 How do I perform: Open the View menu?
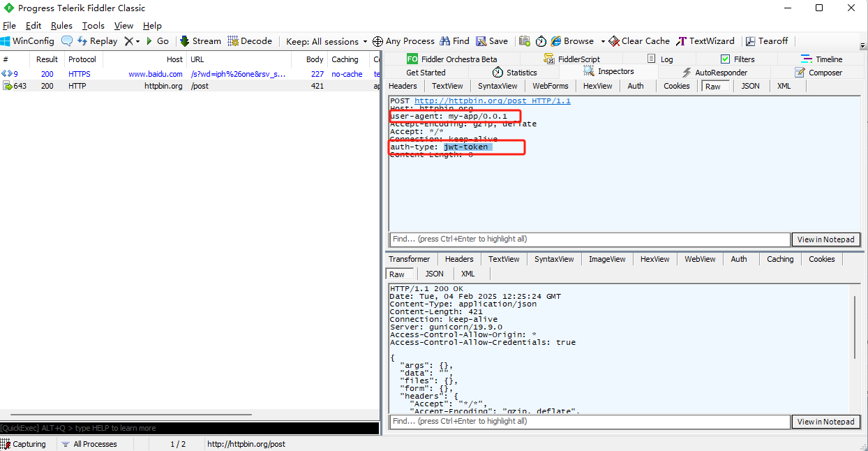pos(124,26)
